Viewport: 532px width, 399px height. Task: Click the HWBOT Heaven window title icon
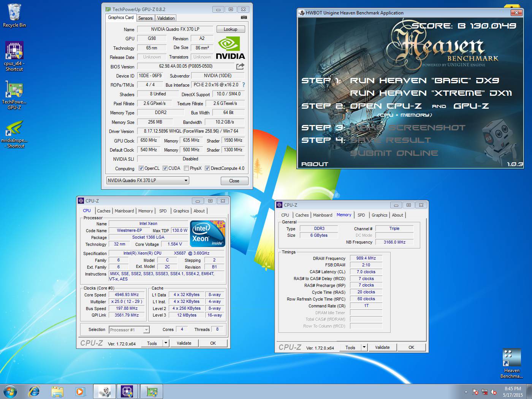302,13
